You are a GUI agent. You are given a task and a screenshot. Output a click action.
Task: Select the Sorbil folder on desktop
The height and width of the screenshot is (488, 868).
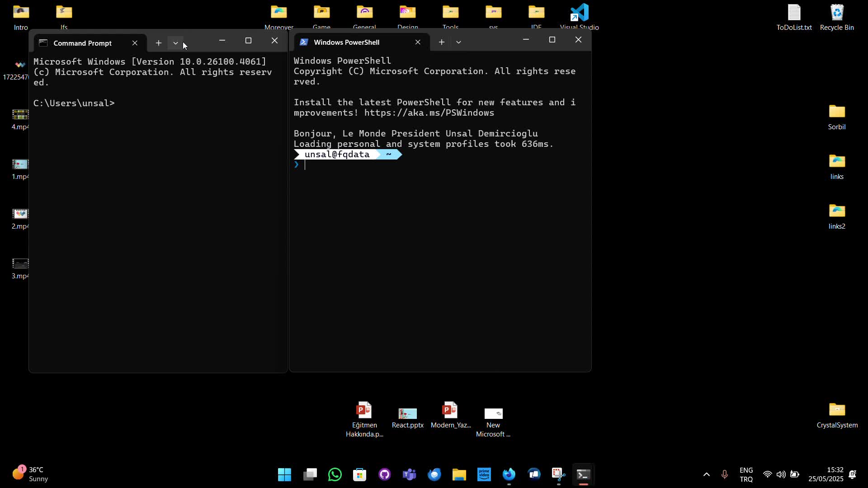pos(837,117)
